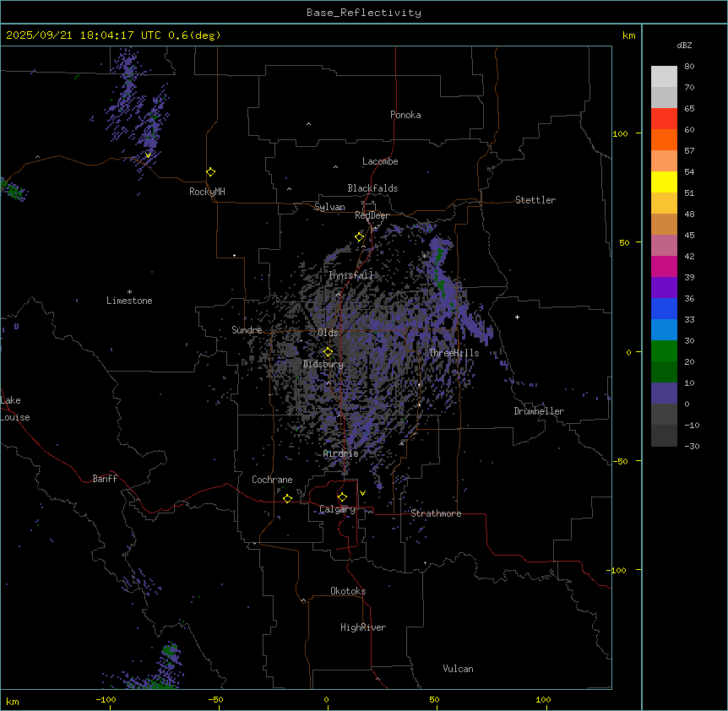Click the yellow V marker west of RockyMH
The width and height of the screenshot is (728, 711).
coord(149,155)
